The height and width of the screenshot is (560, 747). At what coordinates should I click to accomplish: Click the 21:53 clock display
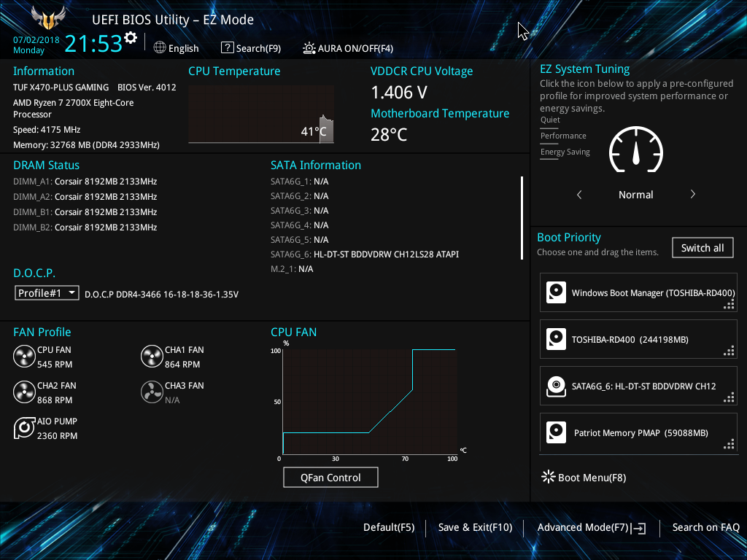[x=93, y=44]
